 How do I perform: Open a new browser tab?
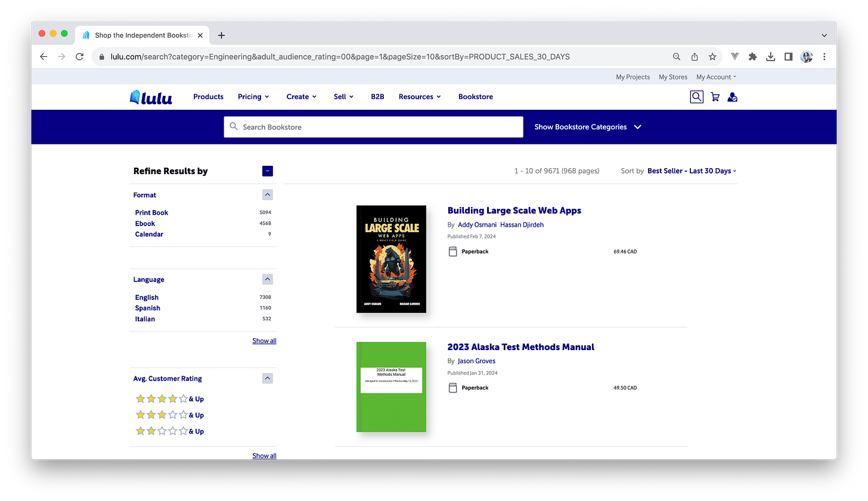221,35
